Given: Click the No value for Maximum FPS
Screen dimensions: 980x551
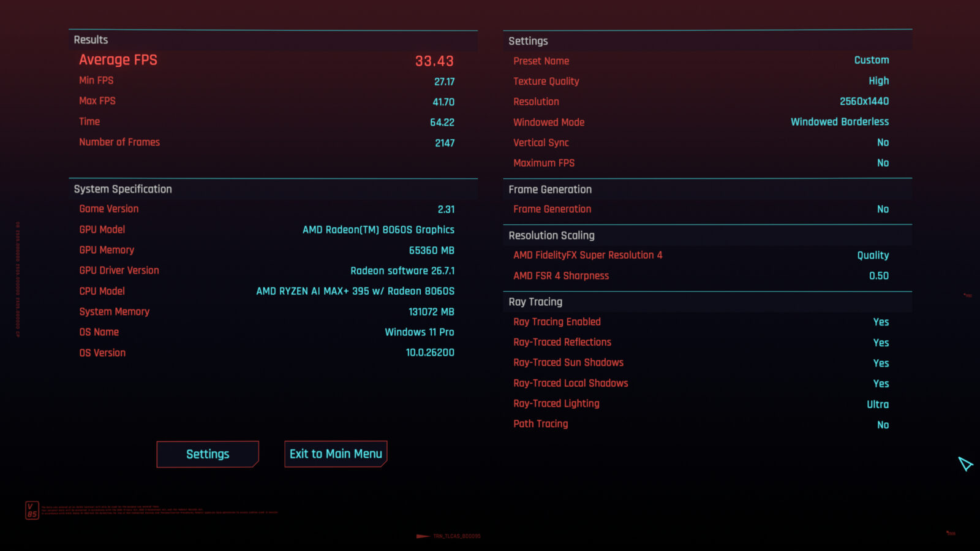Looking at the screenshot, I should [x=883, y=163].
